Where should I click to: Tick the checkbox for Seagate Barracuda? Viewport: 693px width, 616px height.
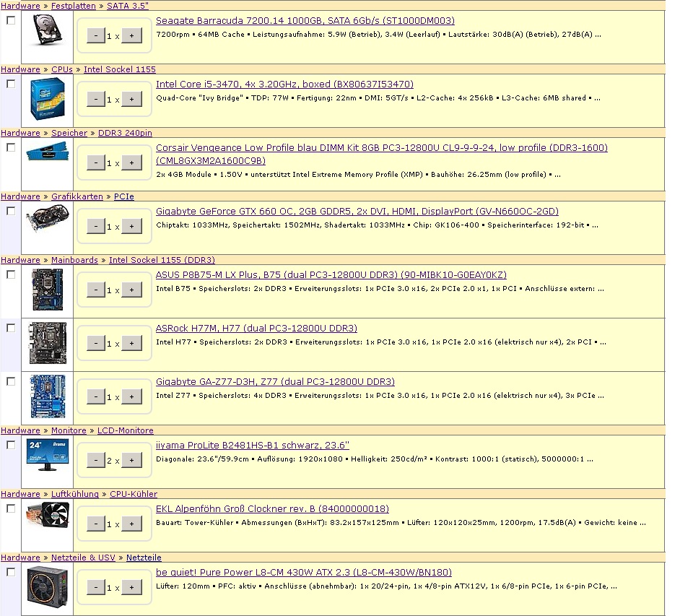click(11, 20)
